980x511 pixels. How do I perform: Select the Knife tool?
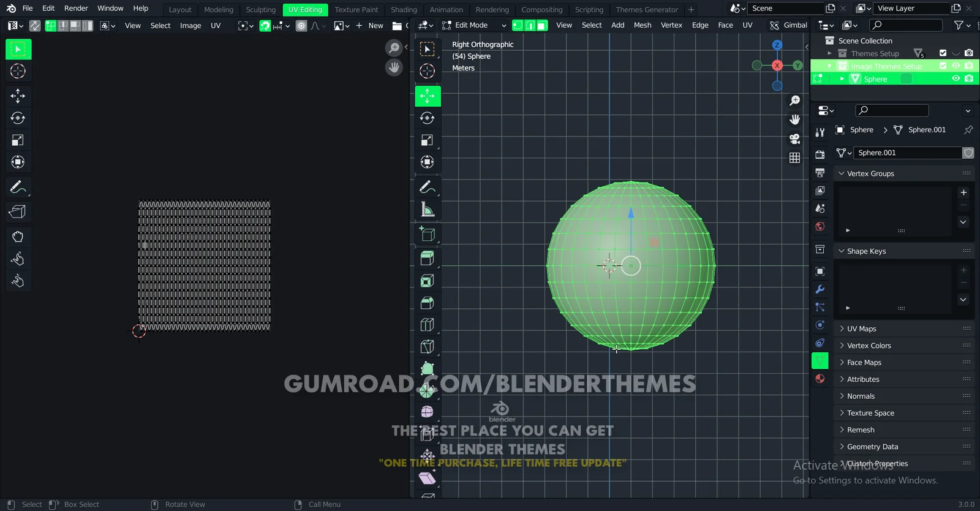click(x=428, y=347)
